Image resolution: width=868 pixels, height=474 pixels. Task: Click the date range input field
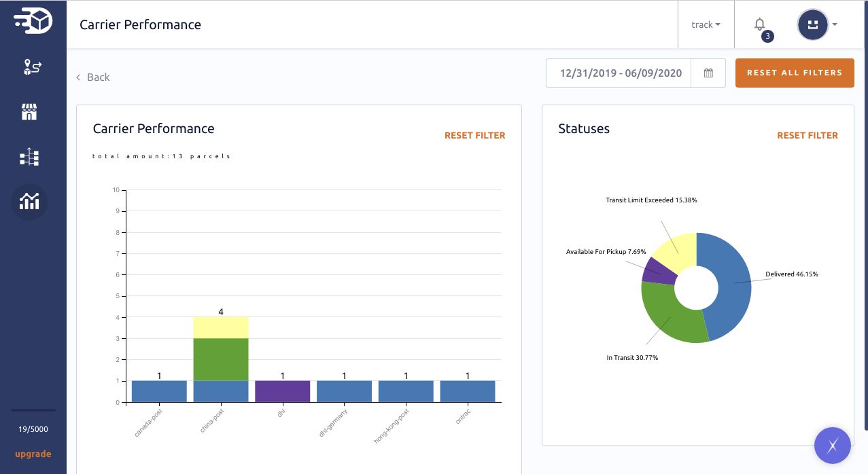[618, 73]
